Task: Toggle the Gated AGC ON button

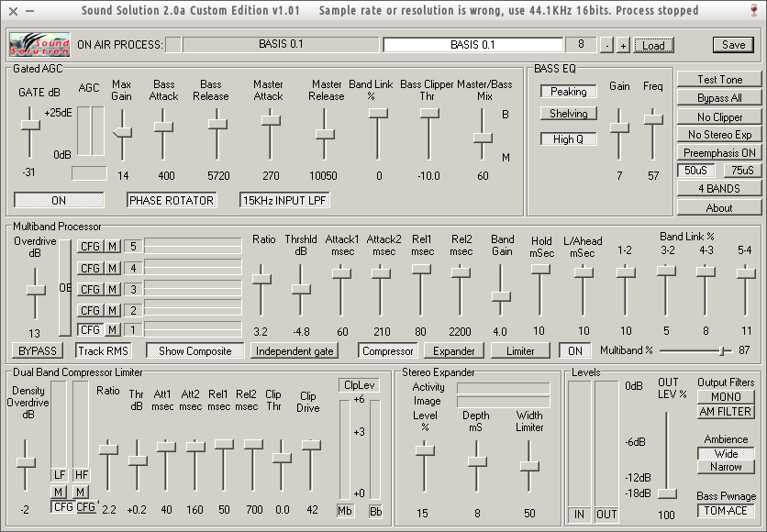Action: tap(59, 200)
